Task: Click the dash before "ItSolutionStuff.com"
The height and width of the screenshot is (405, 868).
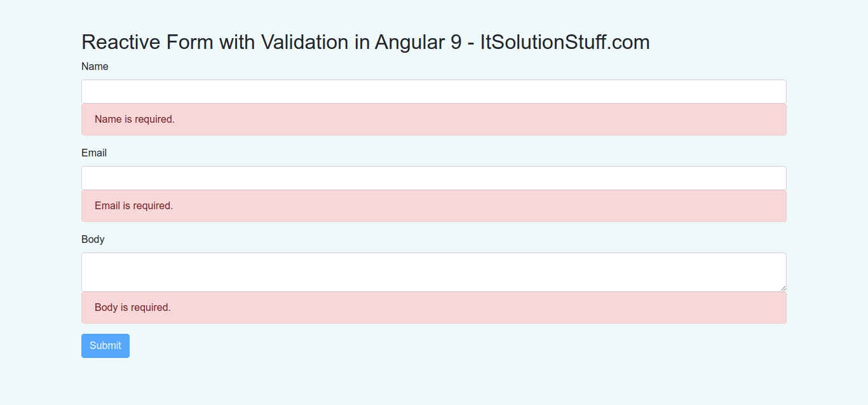Action: [471, 43]
